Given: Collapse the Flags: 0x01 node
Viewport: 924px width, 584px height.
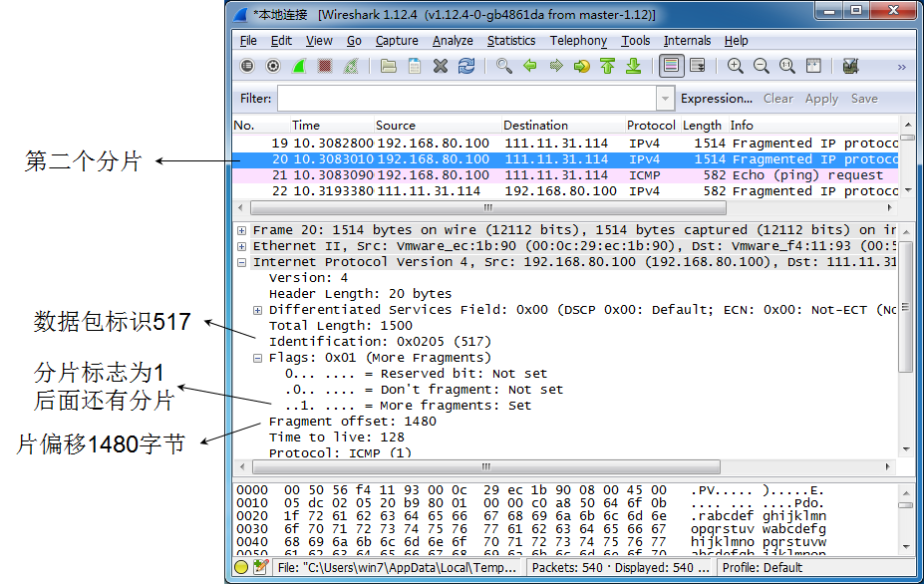Looking at the screenshot, I should [x=257, y=358].
